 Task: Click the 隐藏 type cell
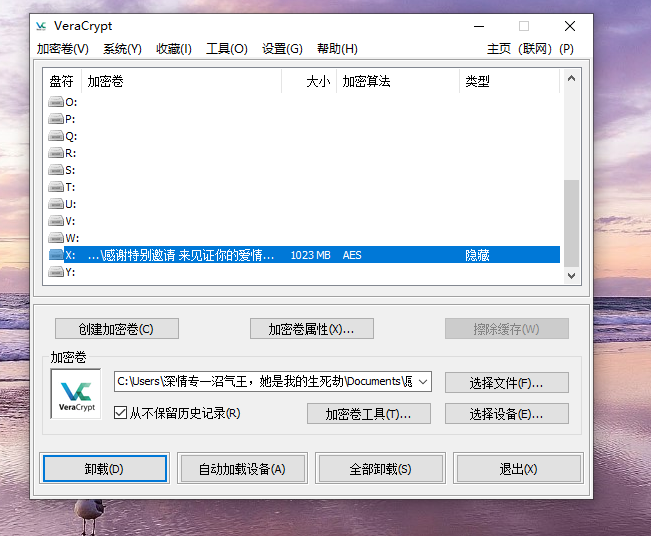pos(477,255)
